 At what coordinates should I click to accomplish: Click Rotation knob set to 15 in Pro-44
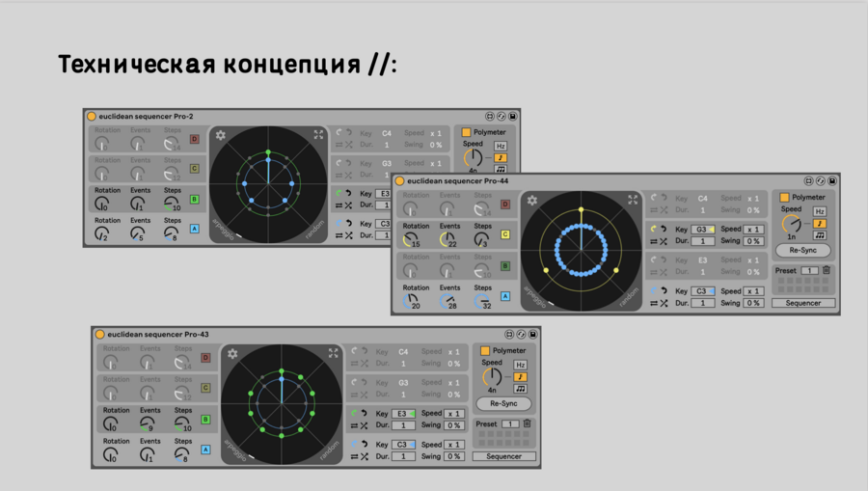[410, 239]
